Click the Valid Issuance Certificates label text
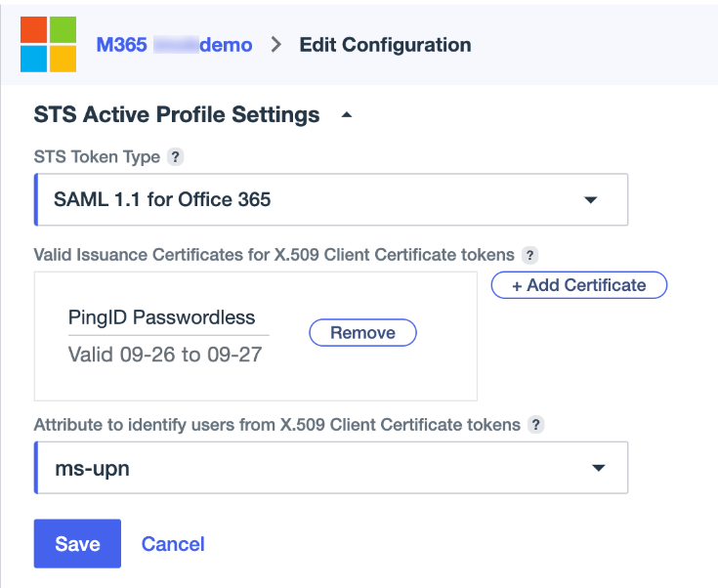 click(275, 255)
